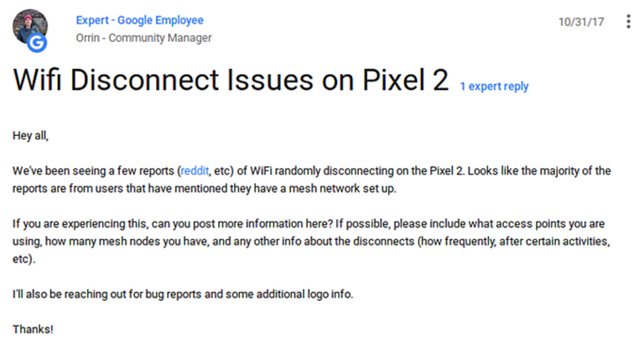This screenshot has height=345, width=644.
Task: Follow the "reddit" hyperlink
Action: click(x=195, y=170)
